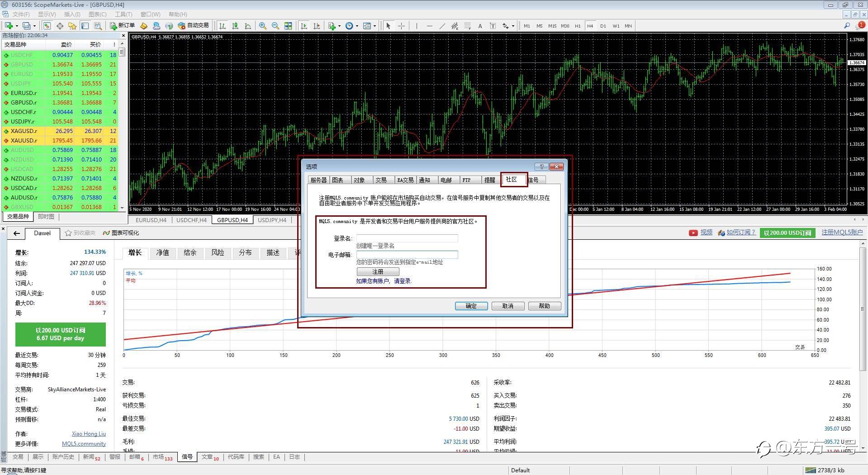Confirm dialog with 确定 button
The height and width of the screenshot is (475, 868).
pyautogui.click(x=471, y=306)
